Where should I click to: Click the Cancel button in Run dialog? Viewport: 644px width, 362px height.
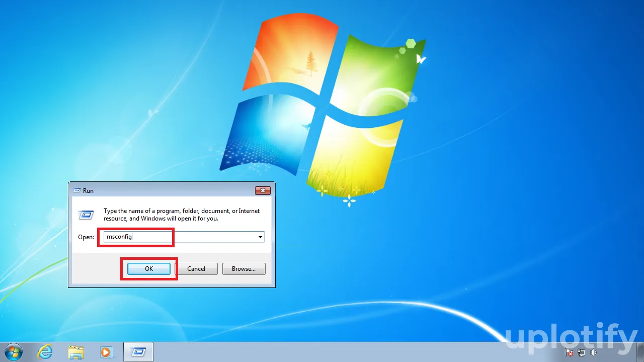point(196,269)
